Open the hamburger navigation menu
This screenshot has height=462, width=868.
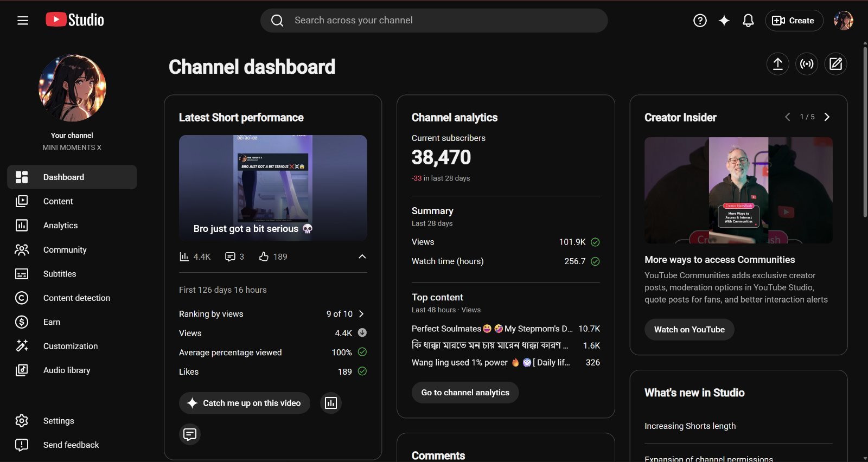(x=23, y=21)
